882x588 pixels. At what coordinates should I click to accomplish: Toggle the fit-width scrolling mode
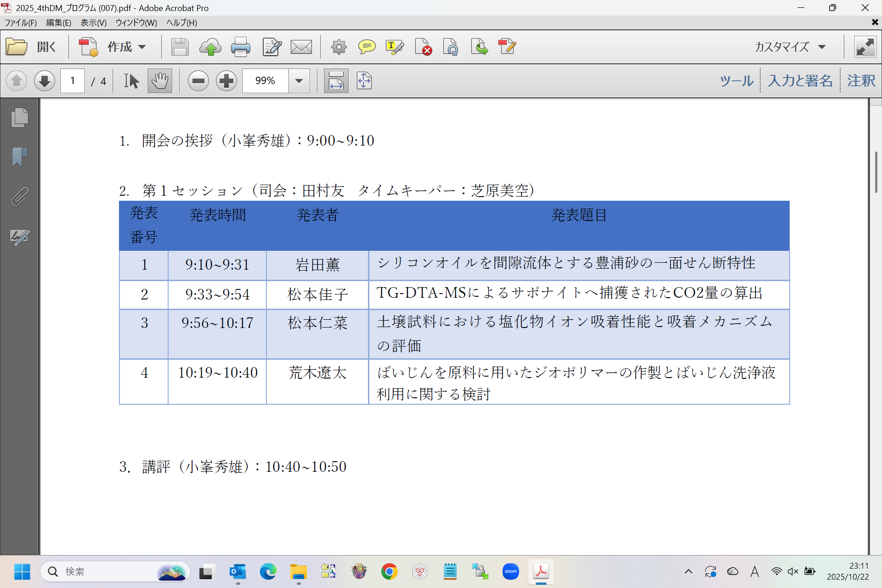(x=336, y=81)
